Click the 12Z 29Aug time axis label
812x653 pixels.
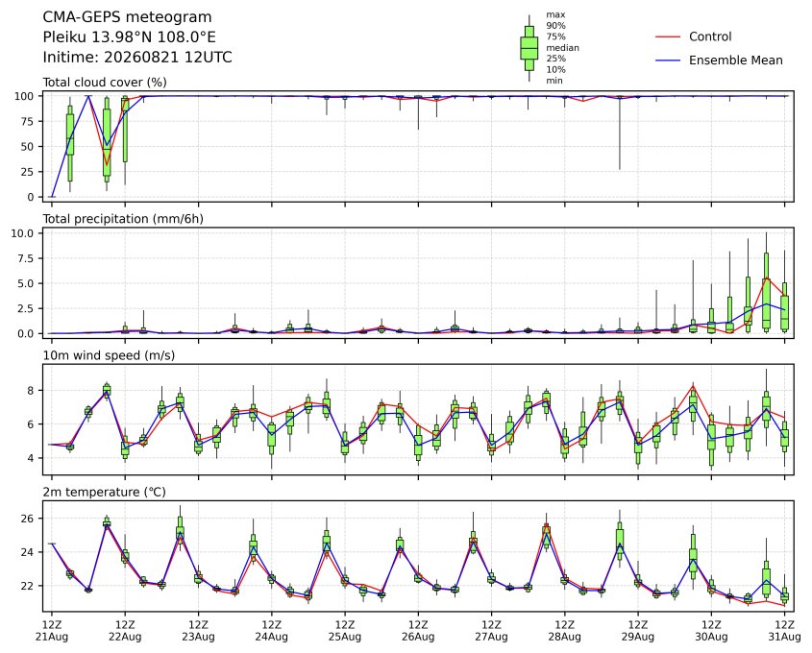[638, 630]
